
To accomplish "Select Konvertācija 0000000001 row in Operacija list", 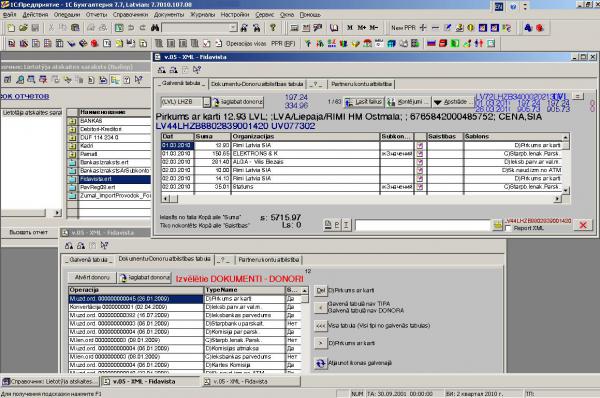I will click(136, 307).
